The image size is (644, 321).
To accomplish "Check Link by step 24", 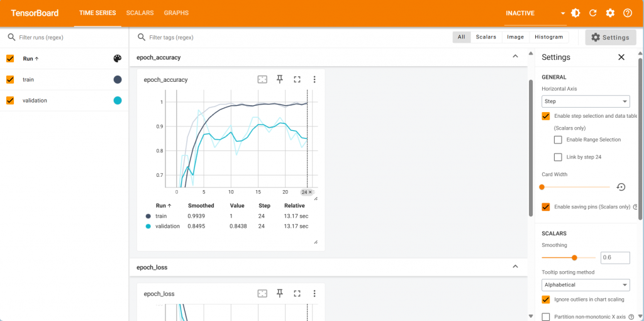I will (x=558, y=157).
